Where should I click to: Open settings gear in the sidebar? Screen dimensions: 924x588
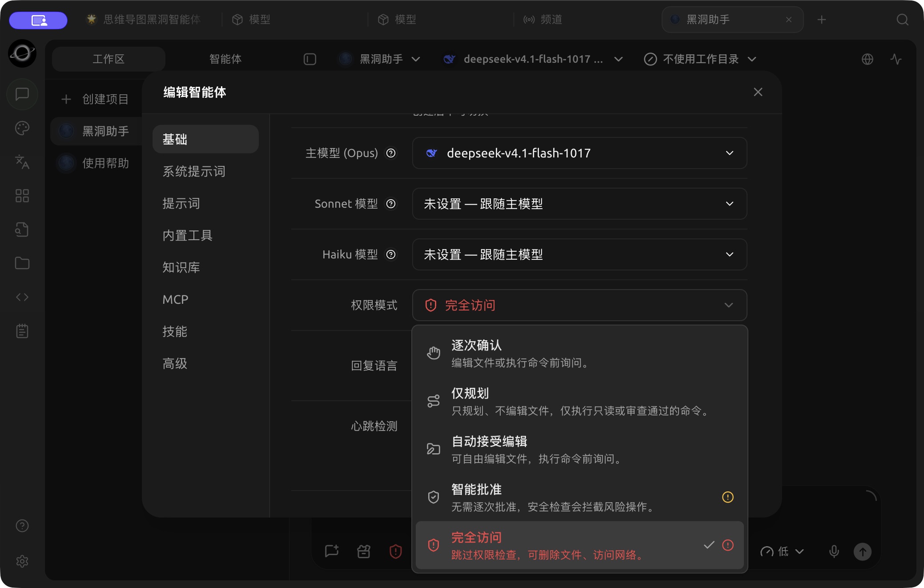(22, 561)
